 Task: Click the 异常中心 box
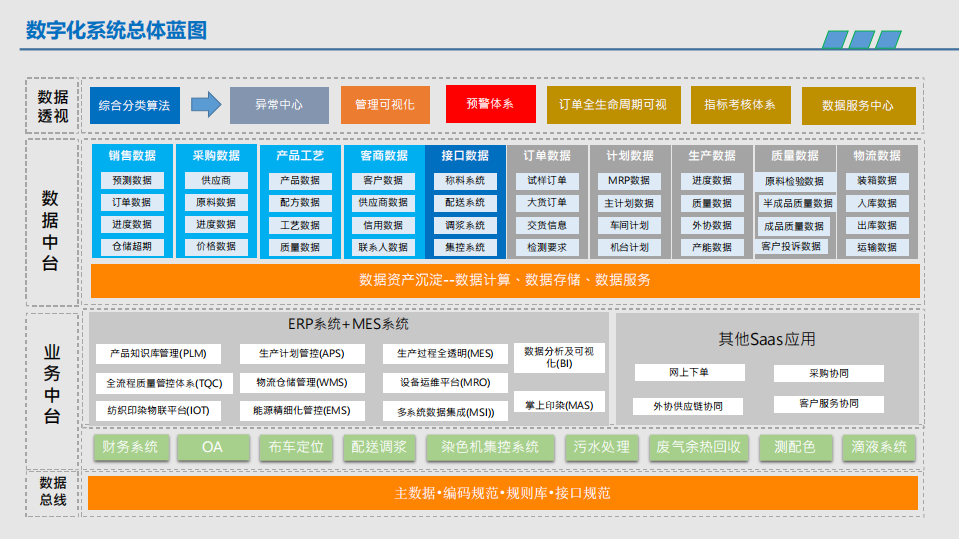279,105
